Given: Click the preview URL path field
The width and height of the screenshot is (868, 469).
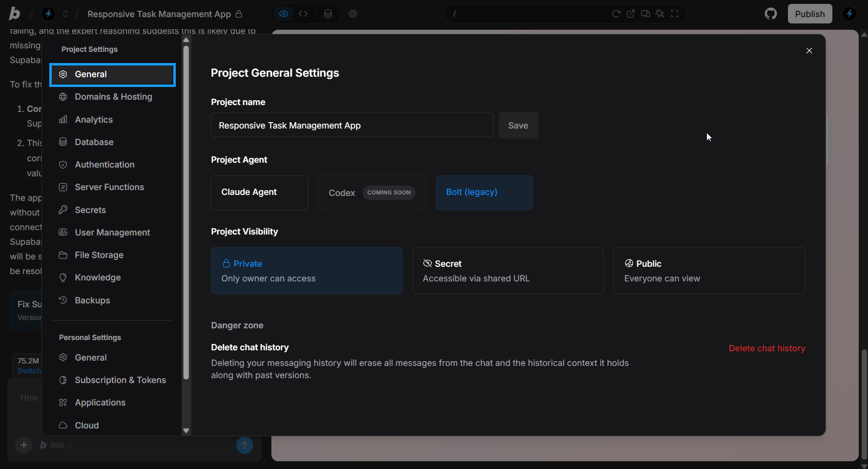Looking at the screenshot, I should coord(527,14).
